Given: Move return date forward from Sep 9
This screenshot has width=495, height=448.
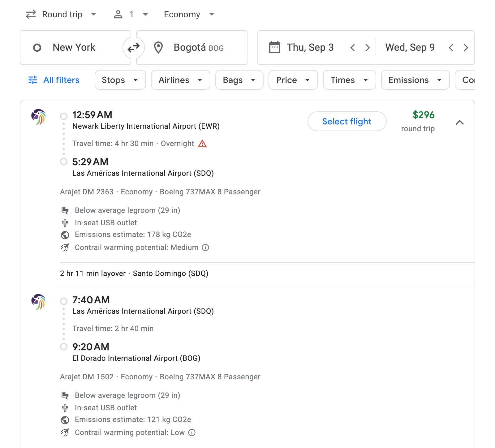Looking at the screenshot, I should (x=466, y=48).
